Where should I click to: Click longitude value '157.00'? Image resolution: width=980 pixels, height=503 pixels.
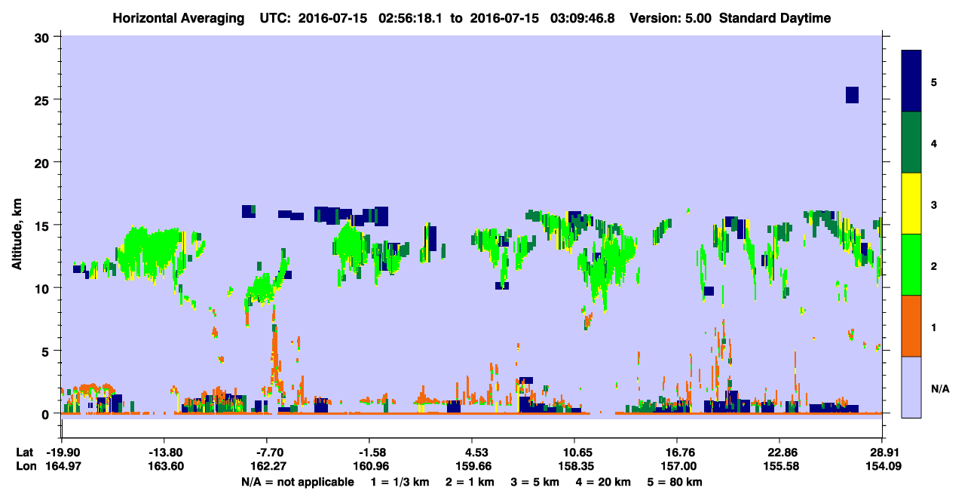[x=678, y=466]
